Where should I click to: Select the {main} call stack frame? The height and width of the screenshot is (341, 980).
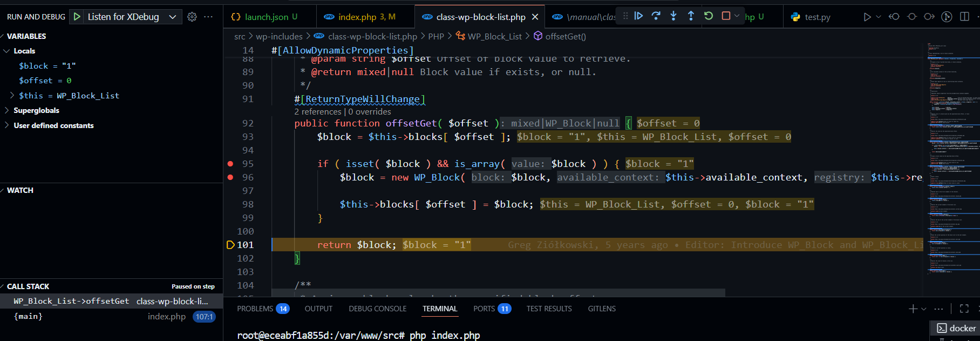tap(28, 316)
